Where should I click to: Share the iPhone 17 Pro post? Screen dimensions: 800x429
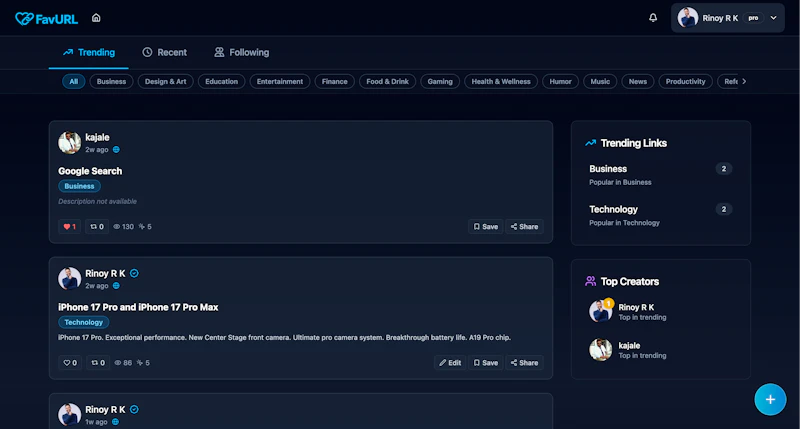(x=524, y=363)
